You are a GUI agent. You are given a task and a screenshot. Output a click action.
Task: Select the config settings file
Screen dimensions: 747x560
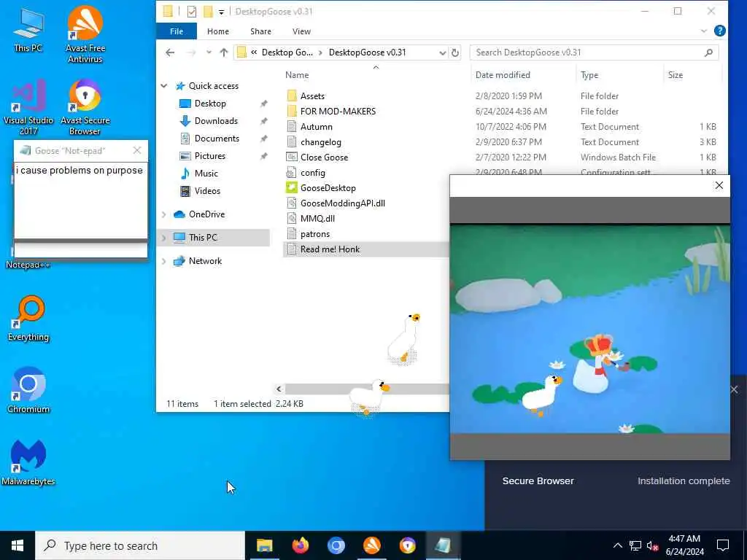point(312,172)
